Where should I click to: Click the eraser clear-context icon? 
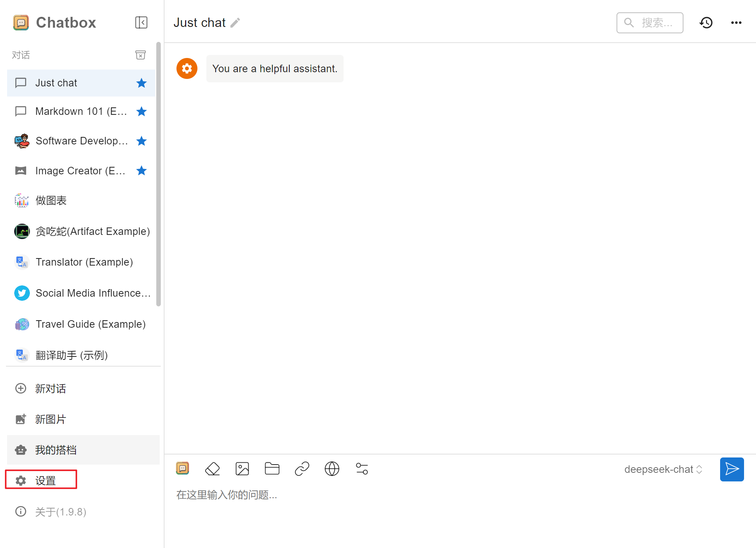212,469
